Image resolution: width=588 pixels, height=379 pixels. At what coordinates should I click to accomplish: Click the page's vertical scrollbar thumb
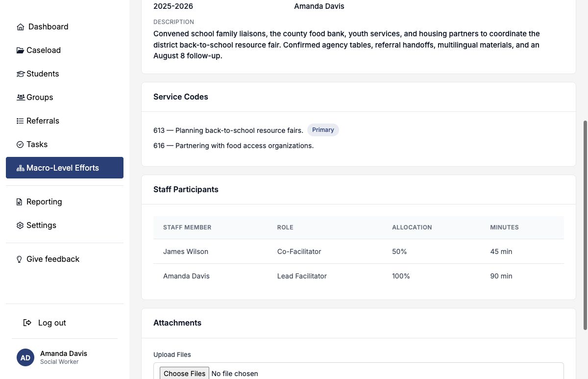pyautogui.click(x=585, y=226)
